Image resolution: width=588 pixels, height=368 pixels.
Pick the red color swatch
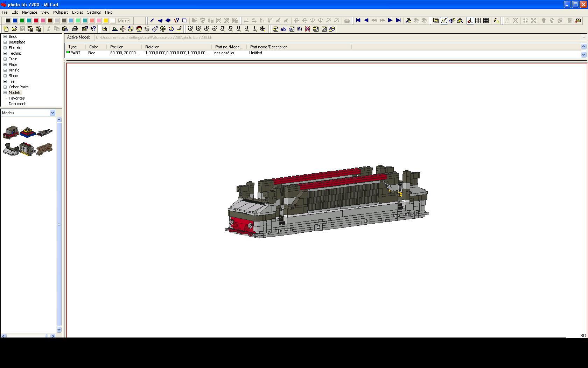(36, 21)
